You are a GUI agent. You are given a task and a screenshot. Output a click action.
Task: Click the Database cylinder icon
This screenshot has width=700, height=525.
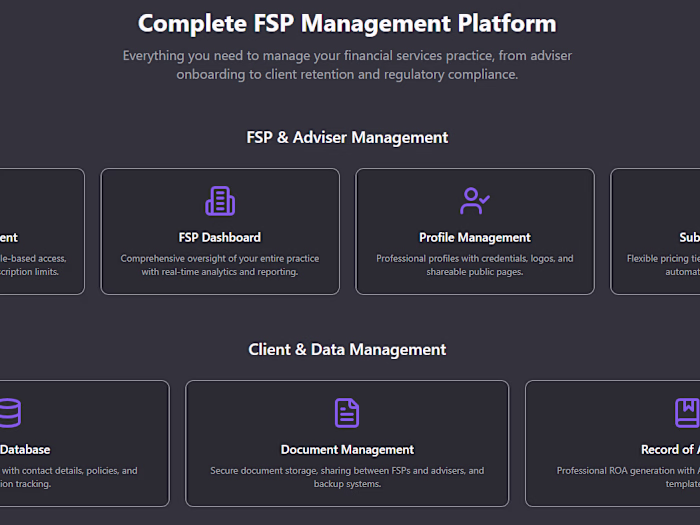pyautogui.click(x=10, y=413)
